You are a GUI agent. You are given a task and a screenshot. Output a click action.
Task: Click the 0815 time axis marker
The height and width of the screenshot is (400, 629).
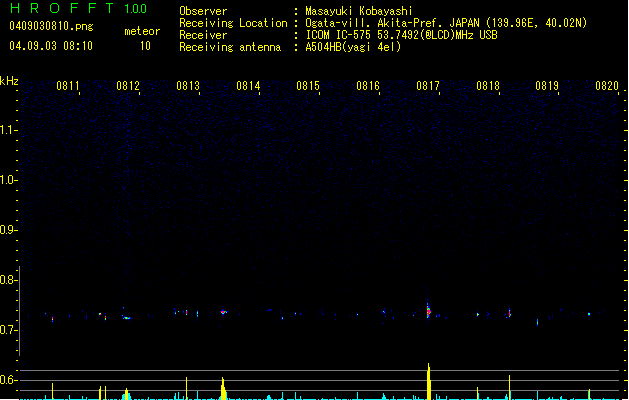coord(308,86)
